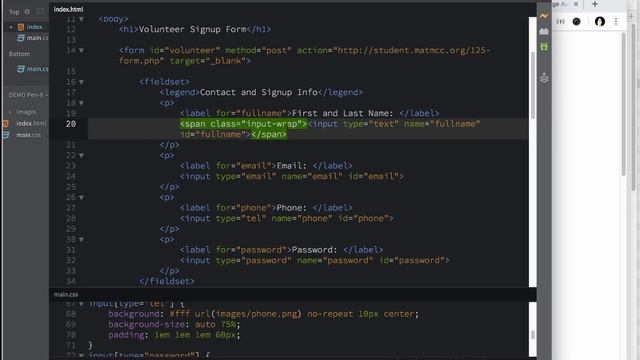Select main.css in Bottom working files
The width and height of the screenshot is (640, 360).
38,69
